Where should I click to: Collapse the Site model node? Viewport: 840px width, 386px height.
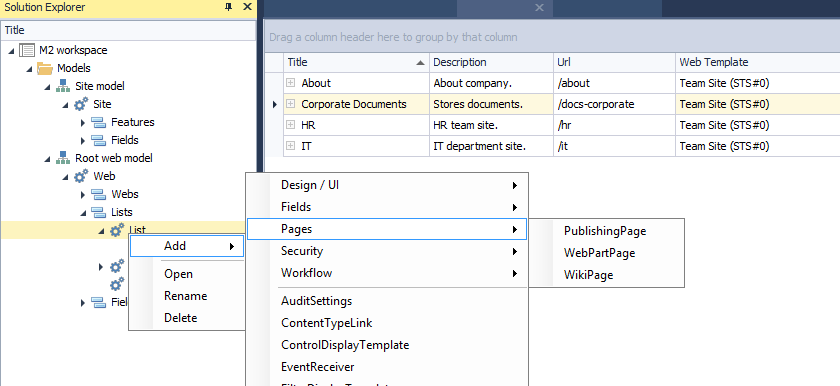coord(48,87)
